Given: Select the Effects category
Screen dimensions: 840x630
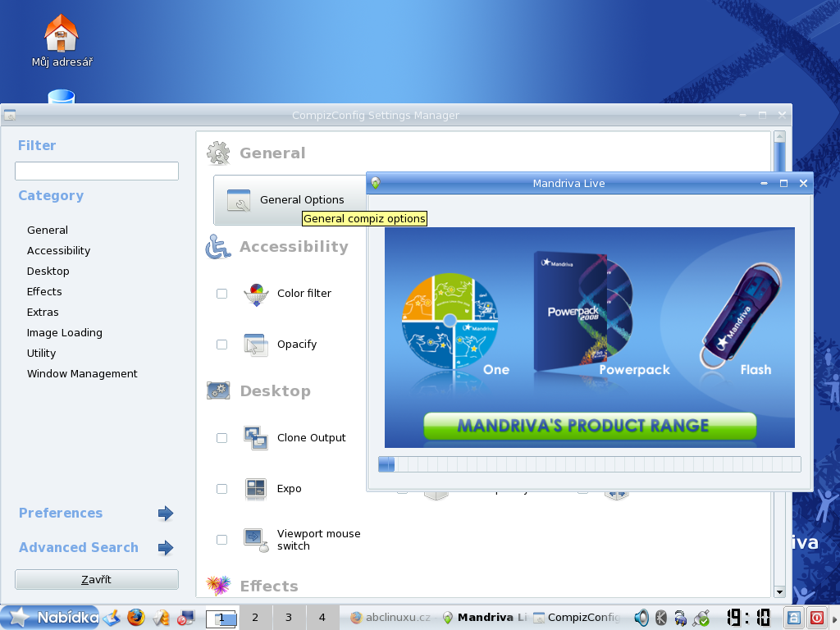Looking at the screenshot, I should [44, 291].
